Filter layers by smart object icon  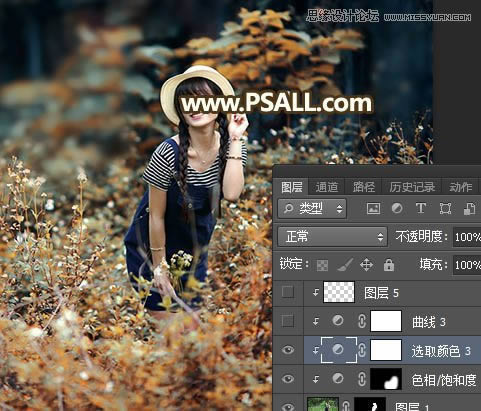point(469,209)
